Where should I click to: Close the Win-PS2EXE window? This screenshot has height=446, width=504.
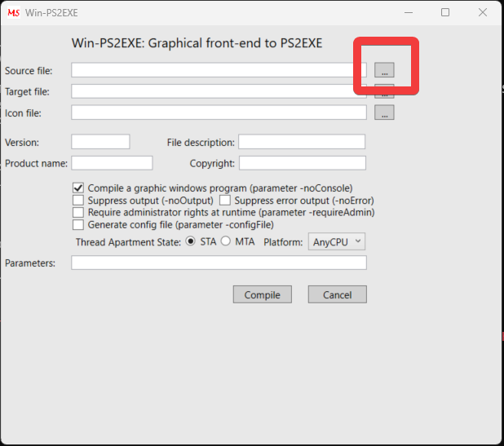click(483, 12)
